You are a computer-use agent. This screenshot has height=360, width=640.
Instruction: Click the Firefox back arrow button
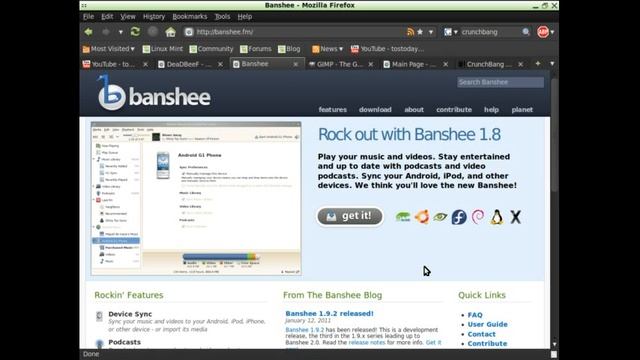88,32
